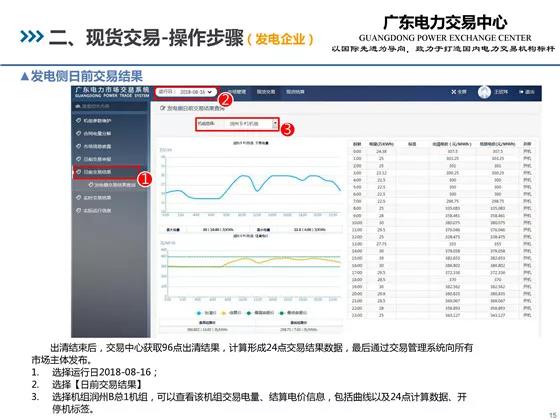Click the 广东电力市场交易系统 system logo
The width and height of the screenshot is (560, 420).
click(x=112, y=92)
